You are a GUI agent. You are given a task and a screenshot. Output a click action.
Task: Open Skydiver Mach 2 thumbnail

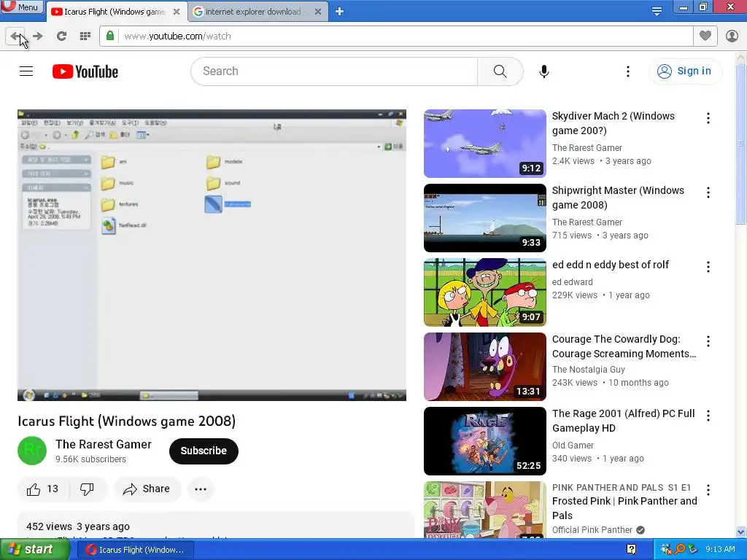(x=485, y=144)
